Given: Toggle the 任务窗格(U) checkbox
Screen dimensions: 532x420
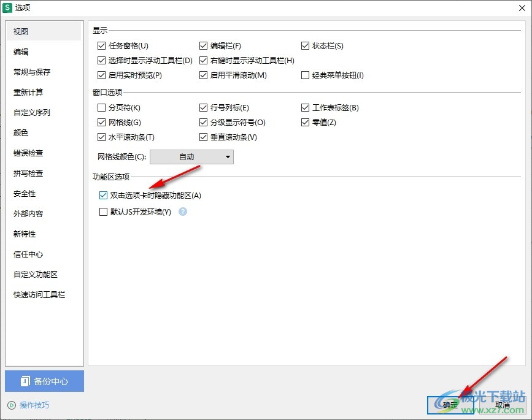Looking at the screenshot, I should tap(101, 46).
